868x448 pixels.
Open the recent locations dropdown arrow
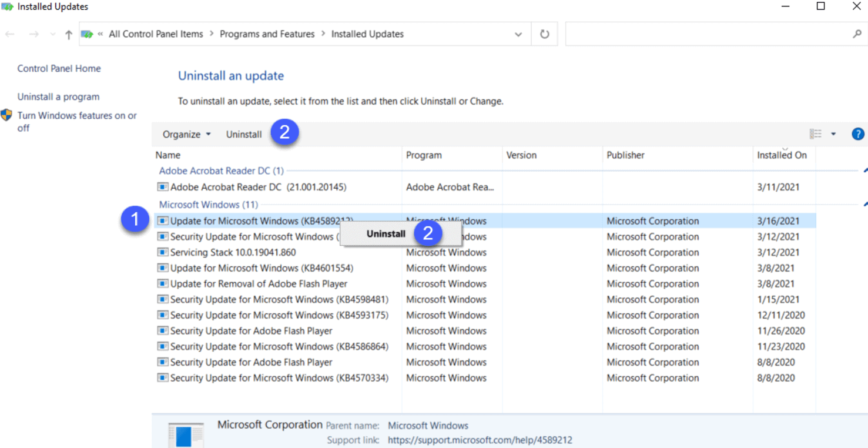(x=53, y=35)
